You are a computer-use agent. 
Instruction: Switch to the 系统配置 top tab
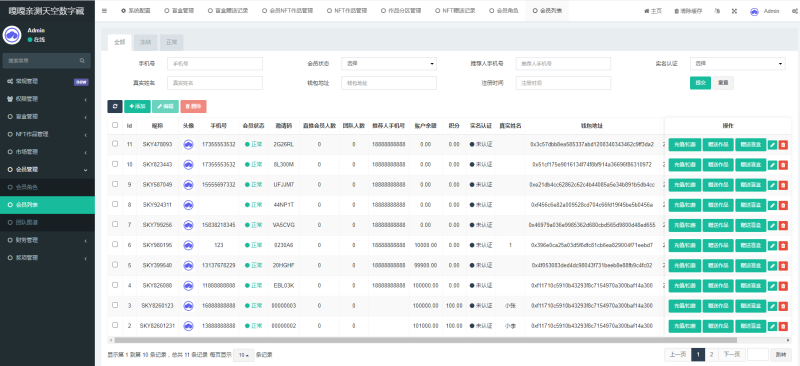tap(136, 11)
